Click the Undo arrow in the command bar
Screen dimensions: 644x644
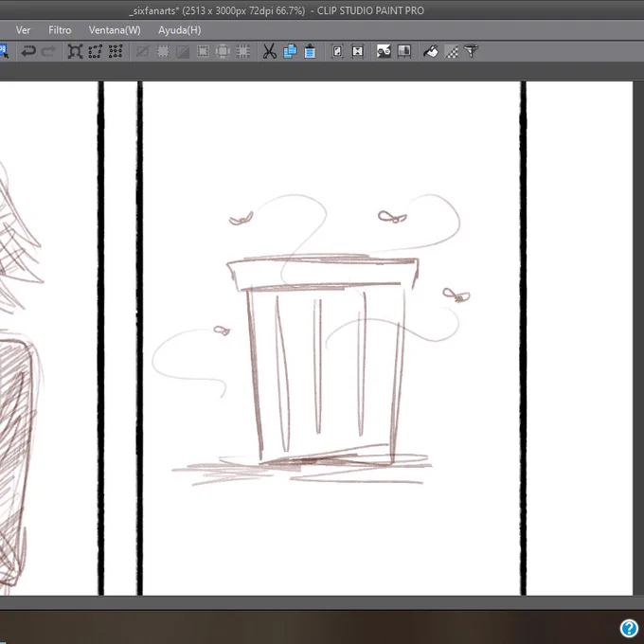click(x=28, y=51)
